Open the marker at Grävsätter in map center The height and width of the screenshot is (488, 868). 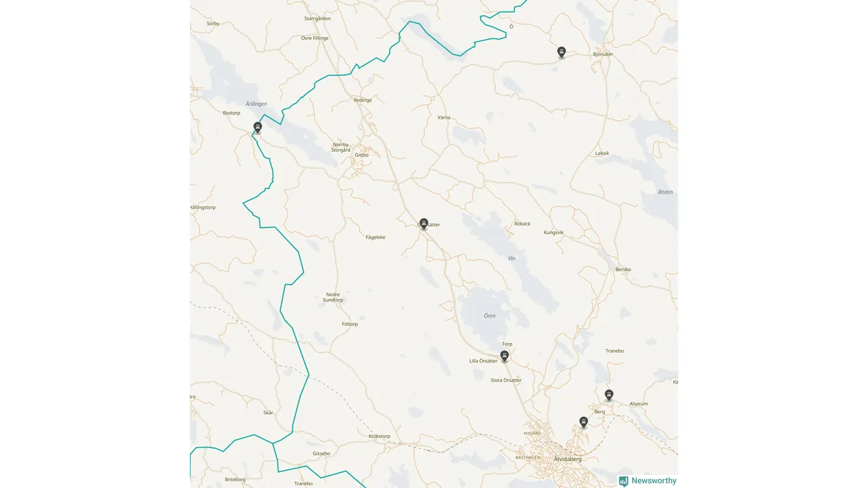(424, 224)
